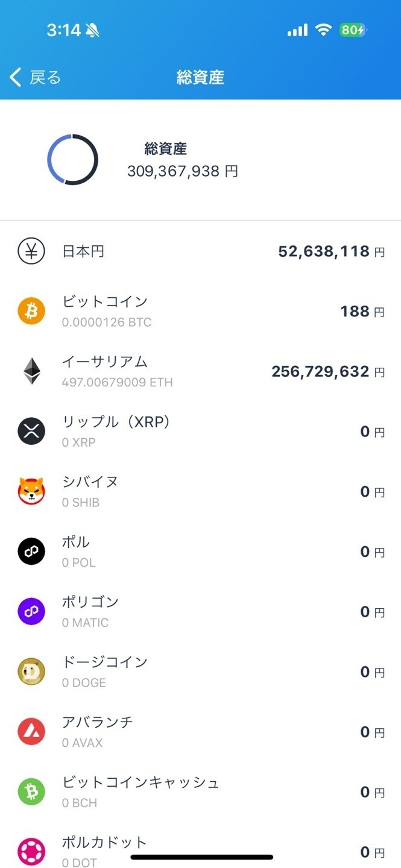401x868 pixels.
Task: Select the Avalanche red icon
Action: [31, 731]
